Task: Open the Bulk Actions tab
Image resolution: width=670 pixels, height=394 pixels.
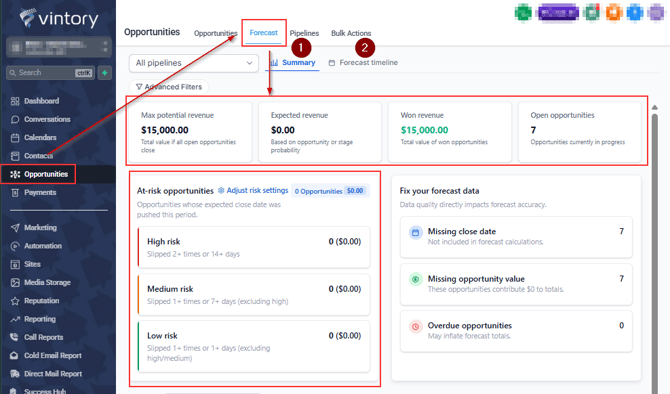Action: click(351, 33)
